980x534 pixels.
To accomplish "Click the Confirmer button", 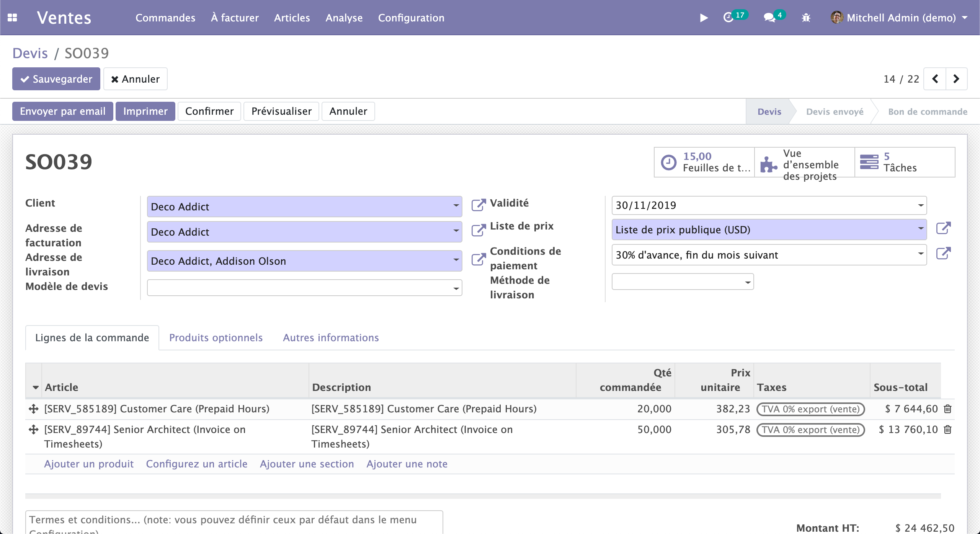I will coord(209,111).
